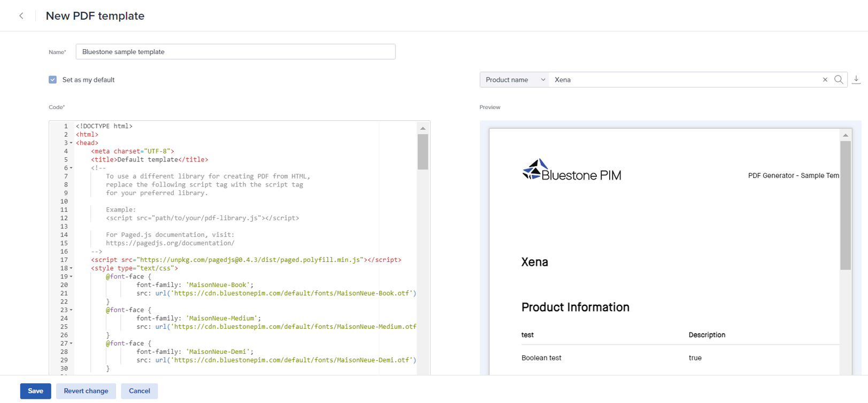Collapse the comment fold on line 6
The image size is (868, 403).
(71, 168)
